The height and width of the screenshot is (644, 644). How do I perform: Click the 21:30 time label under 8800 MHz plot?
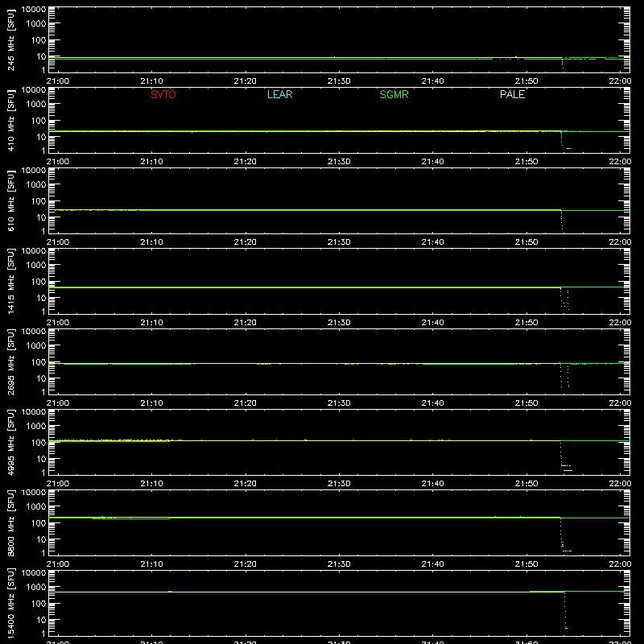(339, 564)
